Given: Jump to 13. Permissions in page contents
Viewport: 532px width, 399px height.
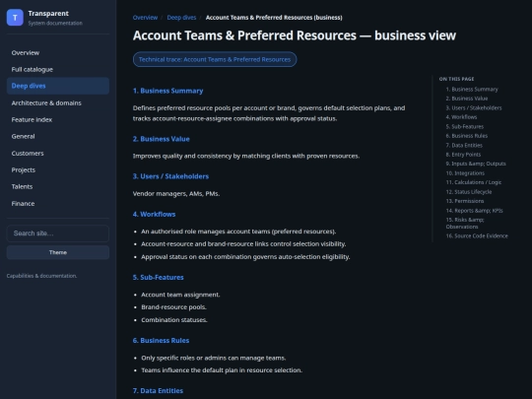Looking at the screenshot, I should point(465,201).
